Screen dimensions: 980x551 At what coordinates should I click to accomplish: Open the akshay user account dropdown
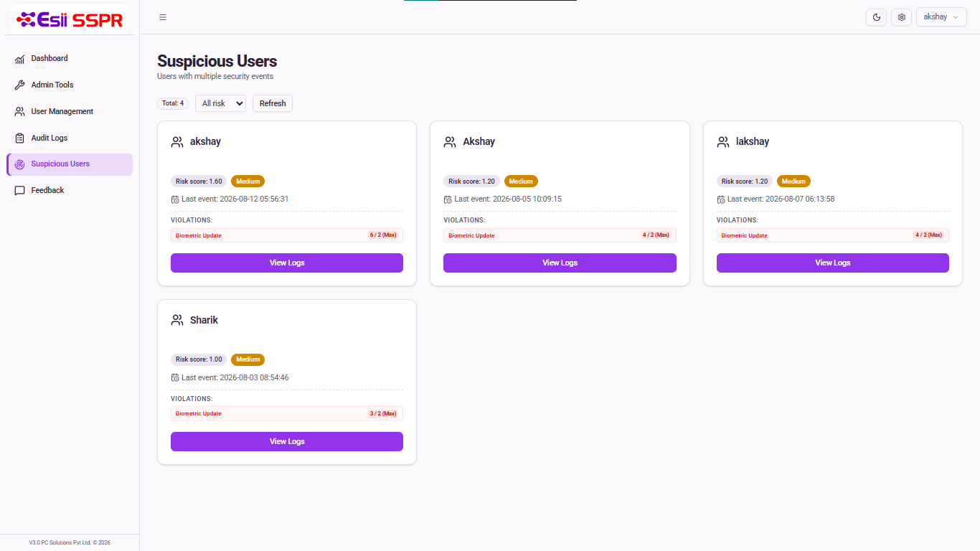point(941,17)
